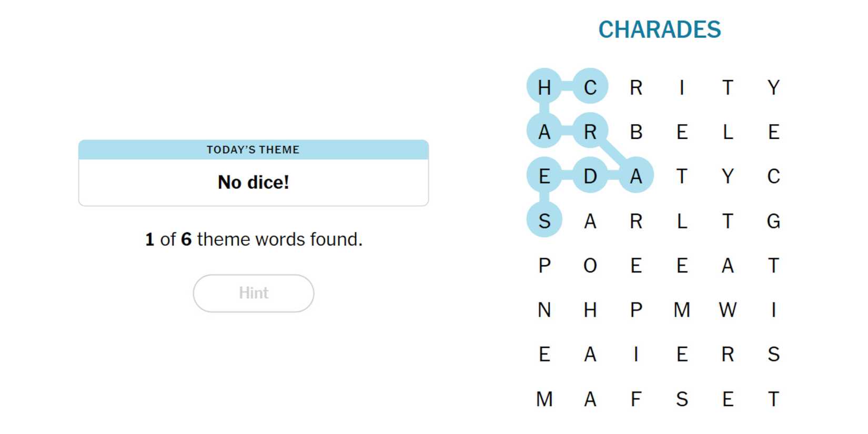Click the highlighted letter S circle

[544, 220]
